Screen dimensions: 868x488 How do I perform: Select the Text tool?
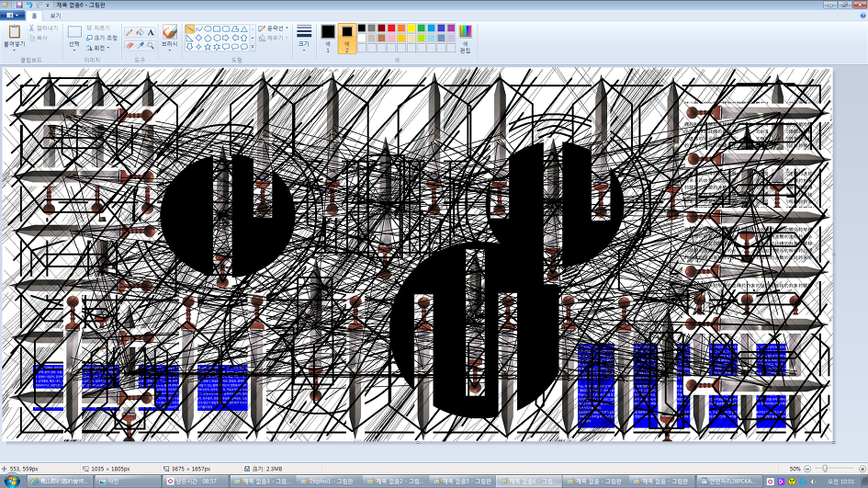tap(151, 32)
